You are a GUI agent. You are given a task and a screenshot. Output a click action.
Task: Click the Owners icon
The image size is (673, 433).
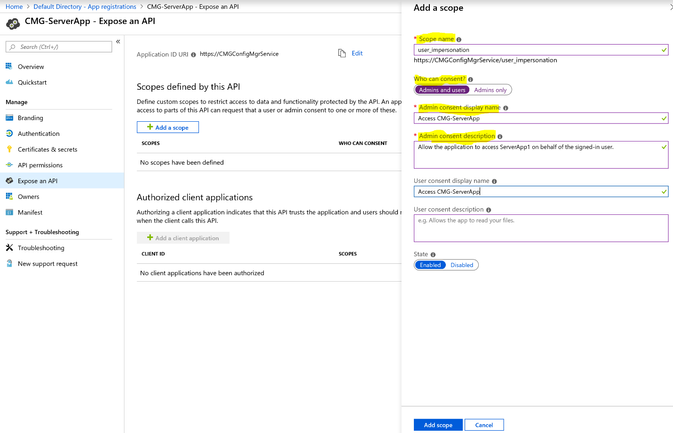9,196
